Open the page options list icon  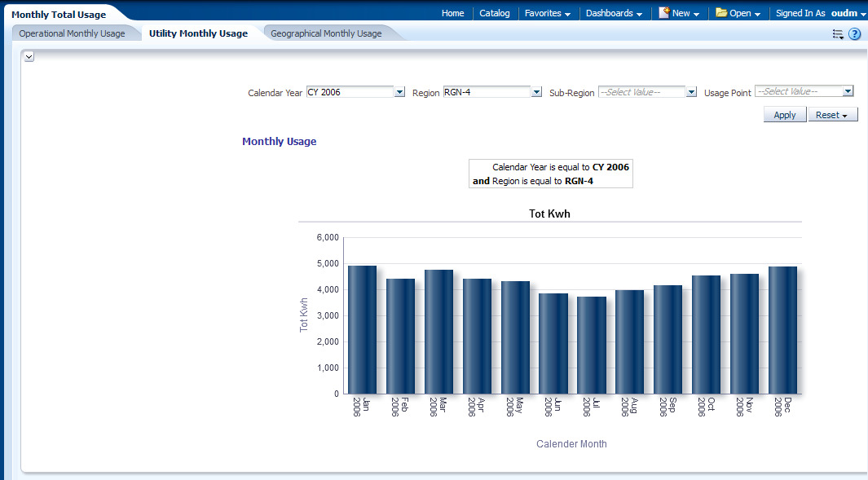point(838,34)
